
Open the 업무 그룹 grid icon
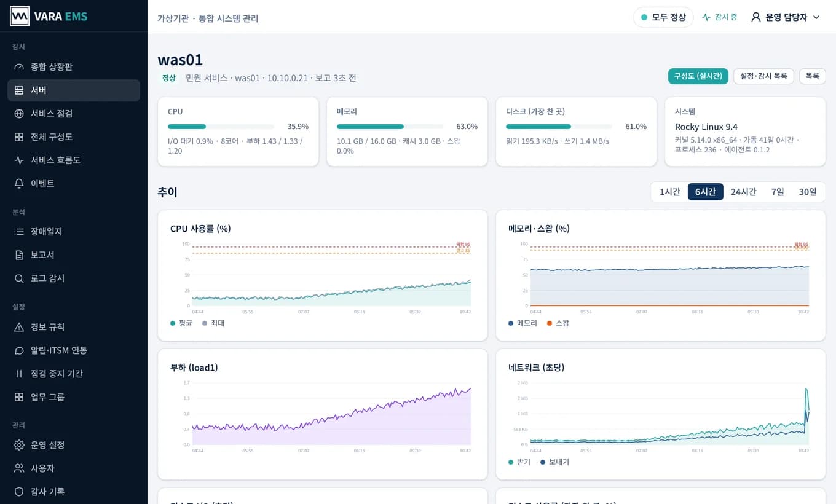tap(19, 396)
